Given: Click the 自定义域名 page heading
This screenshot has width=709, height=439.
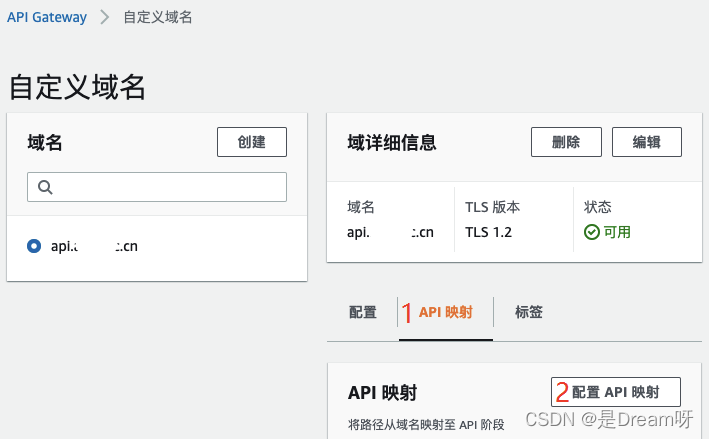Looking at the screenshot, I should point(77,87).
